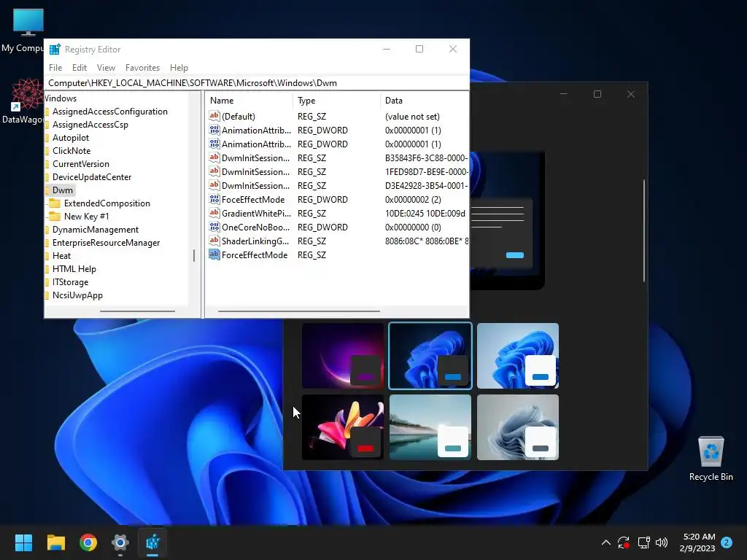The height and width of the screenshot is (560, 747).
Task: Click the ForceEffectMode string value icon
Action: (214, 254)
